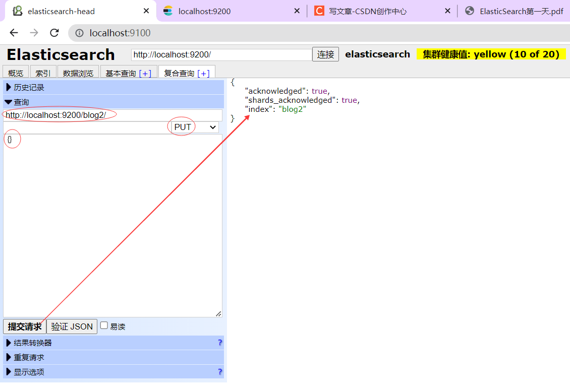This screenshot has height=392, width=570.
Task: Expand the 重复请求 panel
Action: (23, 357)
